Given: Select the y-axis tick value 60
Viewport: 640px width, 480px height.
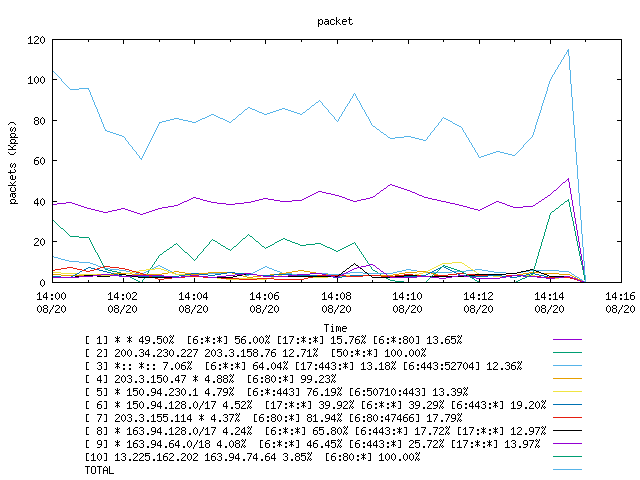Looking at the screenshot, I should click(x=39, y=161).
